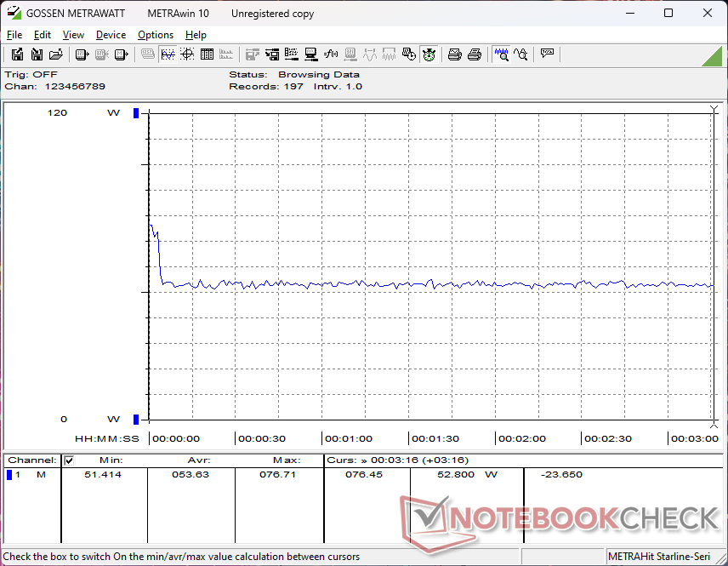Screen dimensions: 728x566
Task: Open the f(x) math function tool
Action: 331,54
